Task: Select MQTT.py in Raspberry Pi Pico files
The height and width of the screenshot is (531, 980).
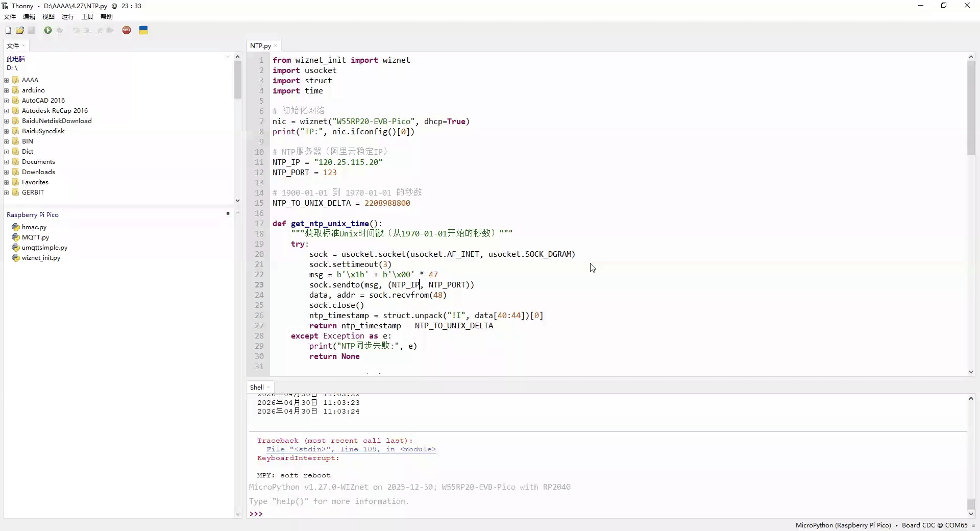Action: point(35,237)
